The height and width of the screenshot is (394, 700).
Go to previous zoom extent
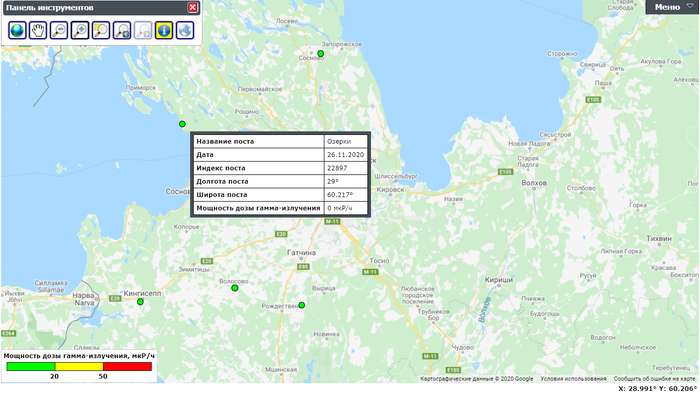(x=122, y=30)
